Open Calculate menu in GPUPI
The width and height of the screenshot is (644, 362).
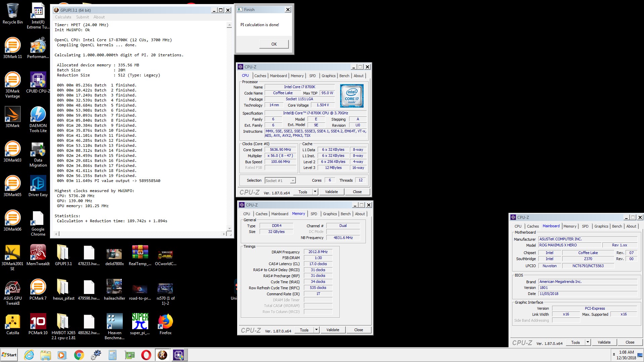pos(63,17)
